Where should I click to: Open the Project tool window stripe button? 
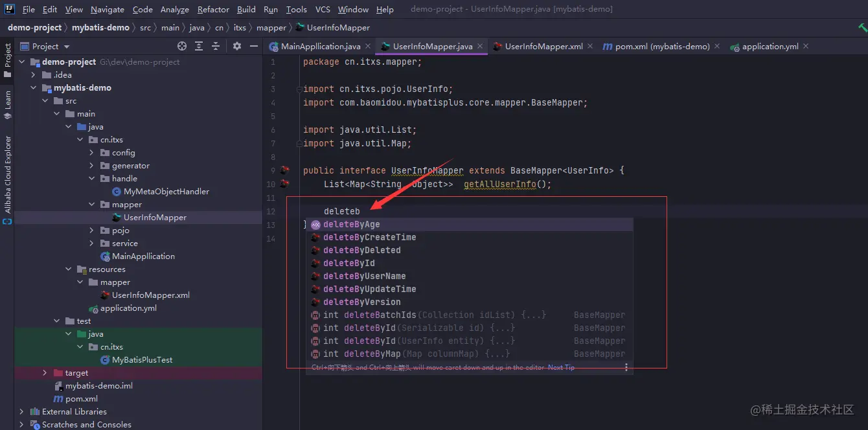click(x=7, y=60)
